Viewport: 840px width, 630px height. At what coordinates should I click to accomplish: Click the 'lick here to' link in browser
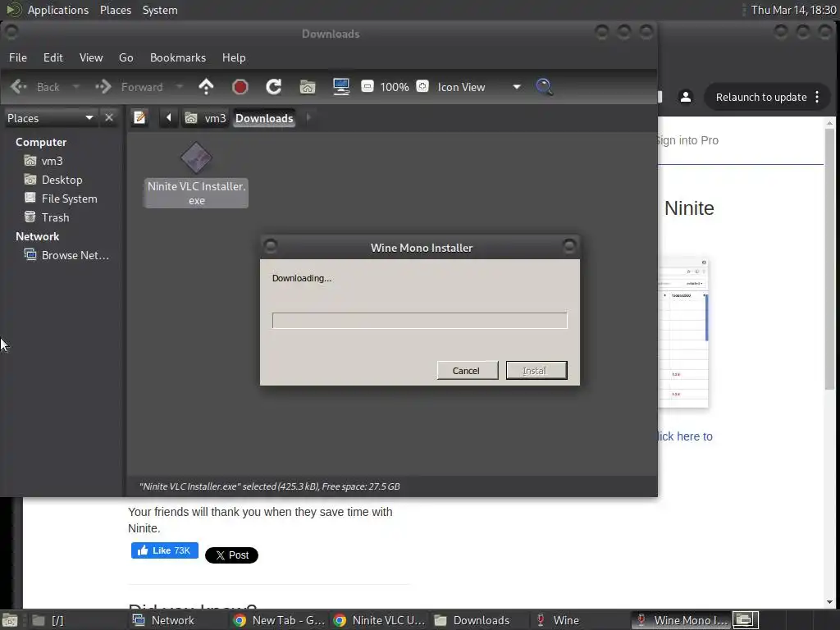point(685,436)
